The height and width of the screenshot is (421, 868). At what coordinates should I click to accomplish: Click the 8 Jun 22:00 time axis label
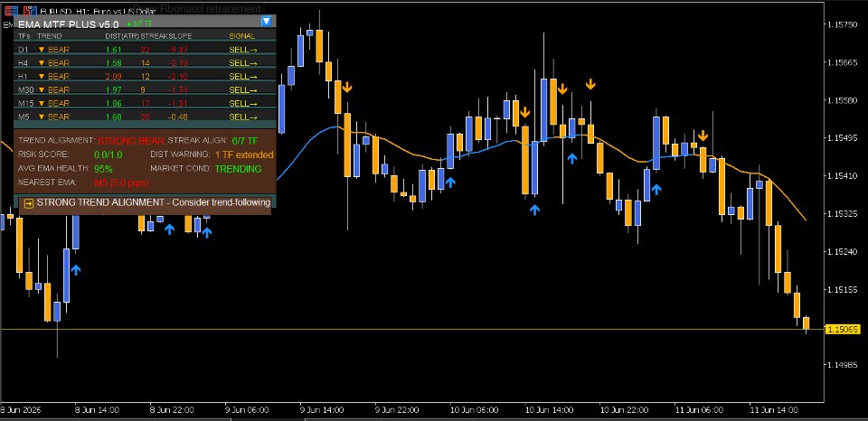coord(172,410)
